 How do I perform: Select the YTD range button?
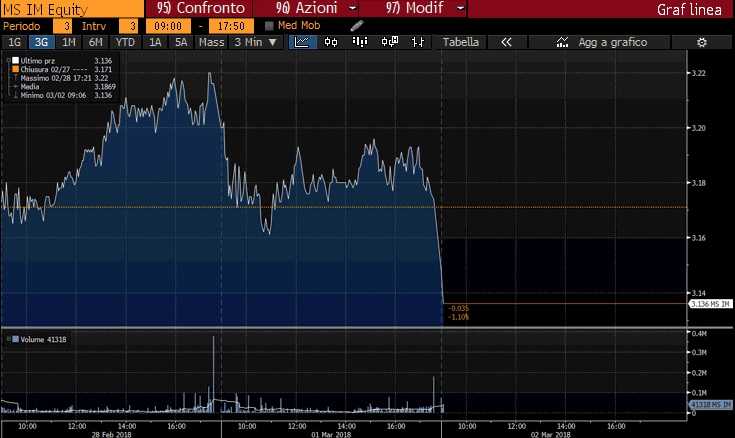pyautogui.click(x=125, y=42)
